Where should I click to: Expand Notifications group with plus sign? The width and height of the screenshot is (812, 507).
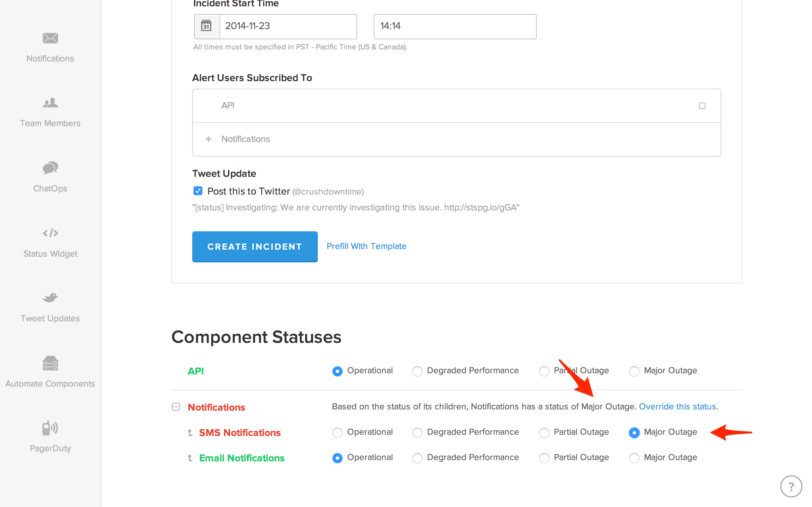coord(208,139)
